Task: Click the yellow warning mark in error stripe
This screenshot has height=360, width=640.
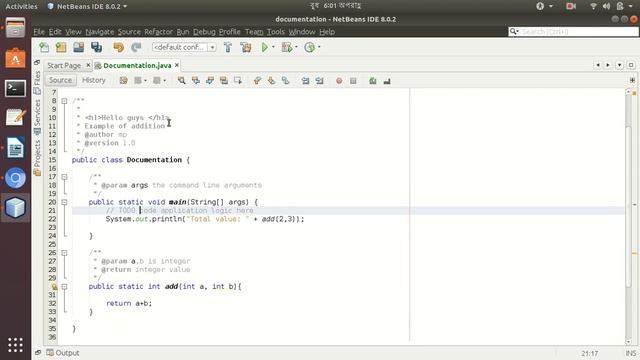Action: pos(635,254)
